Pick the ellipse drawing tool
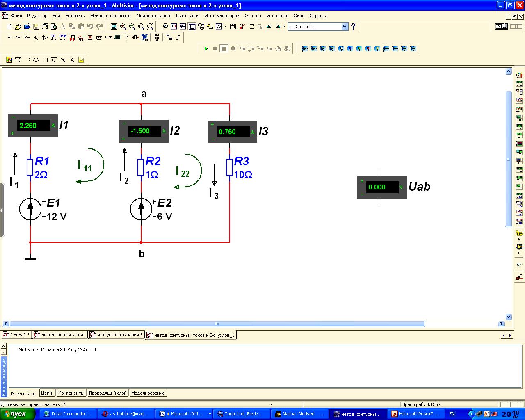525x420 pixels. [36, 60]
